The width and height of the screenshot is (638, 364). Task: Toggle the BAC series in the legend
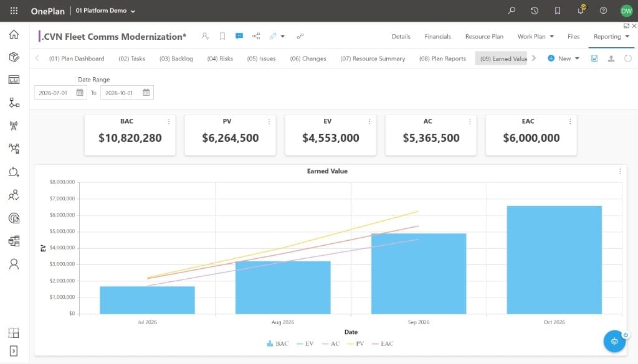click(277, 343)
